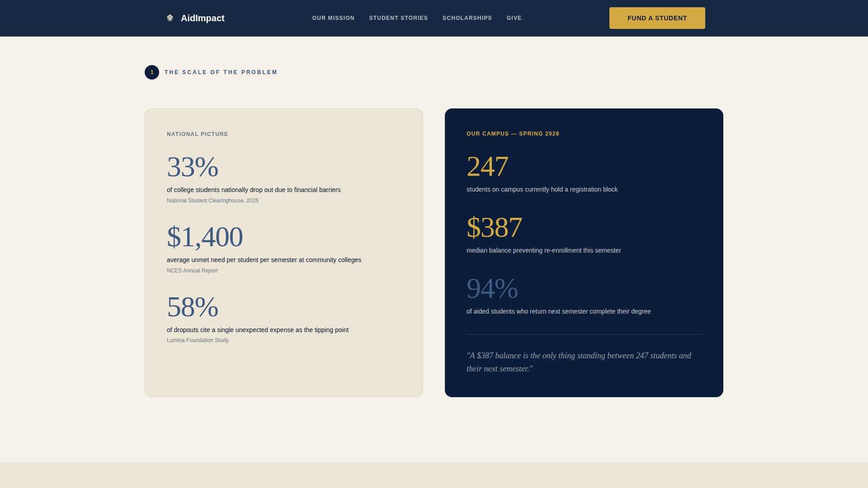Select the 33% statistic figure
This screenshot has height=488, width=868.
192,167
